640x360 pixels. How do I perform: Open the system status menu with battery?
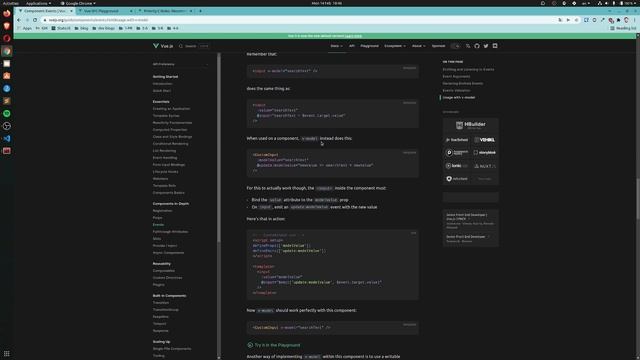[618, 3]
